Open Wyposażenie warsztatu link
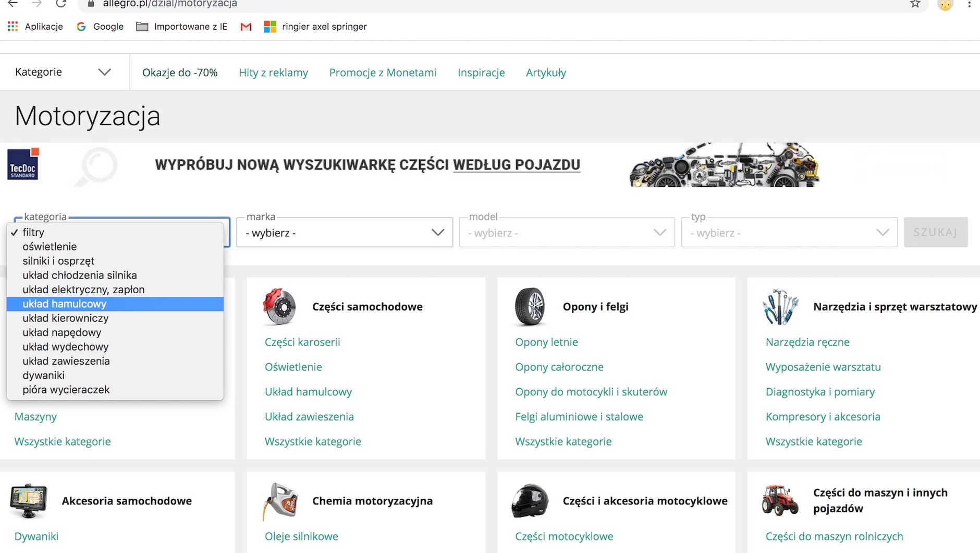Image resolution: width=980 pixels, height=553 pixels. (823, 367)
